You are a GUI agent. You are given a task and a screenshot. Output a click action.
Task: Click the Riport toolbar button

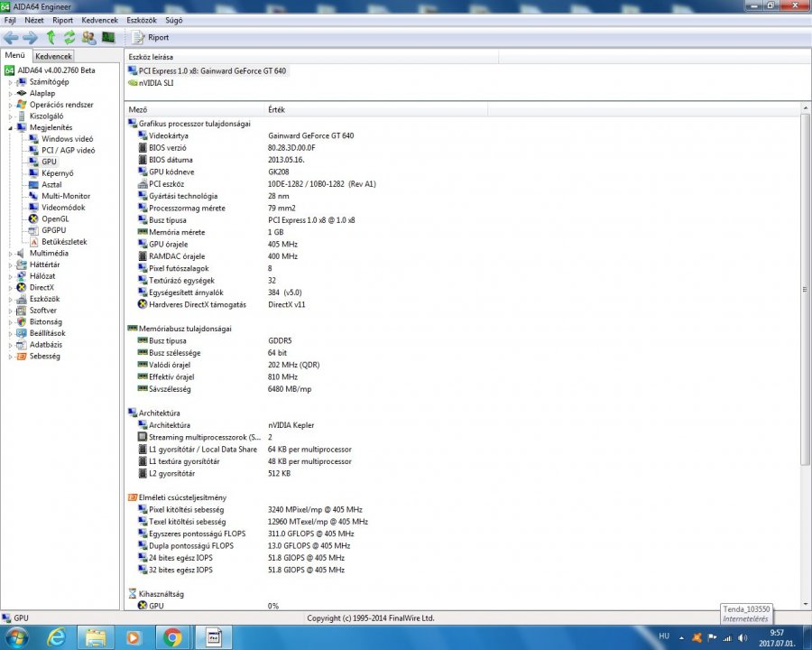coord(150,37)
